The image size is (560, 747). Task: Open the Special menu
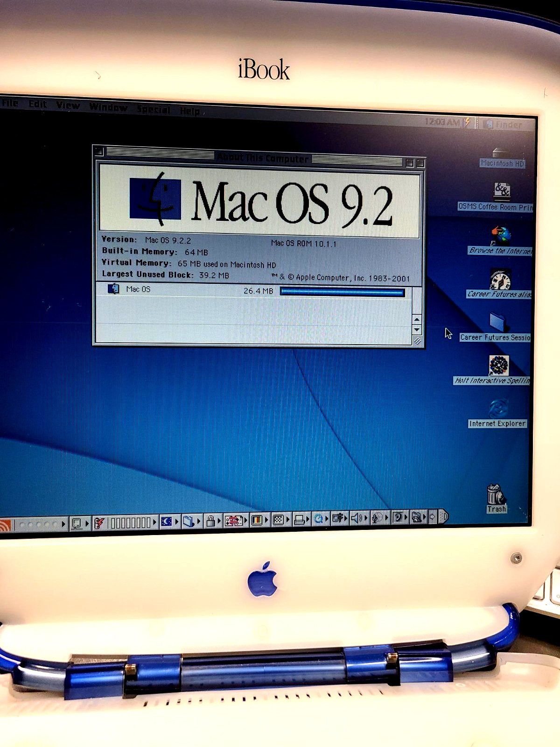pos(154,109)
